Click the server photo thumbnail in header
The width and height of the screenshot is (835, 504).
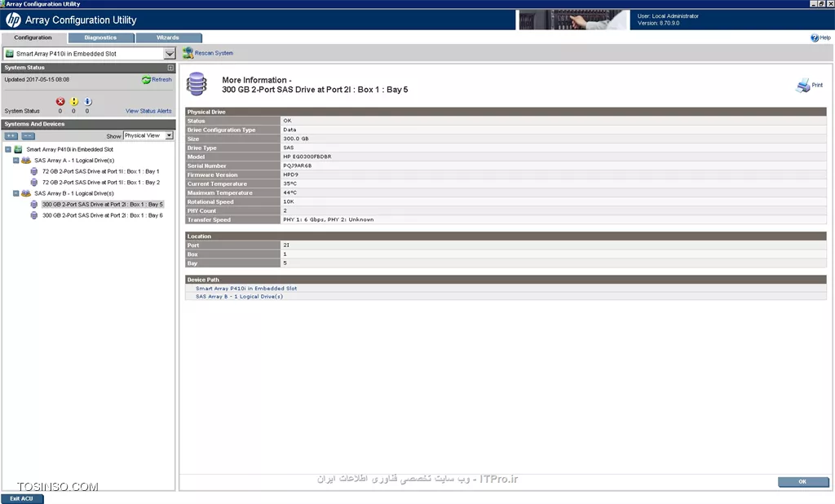(574, 20)
